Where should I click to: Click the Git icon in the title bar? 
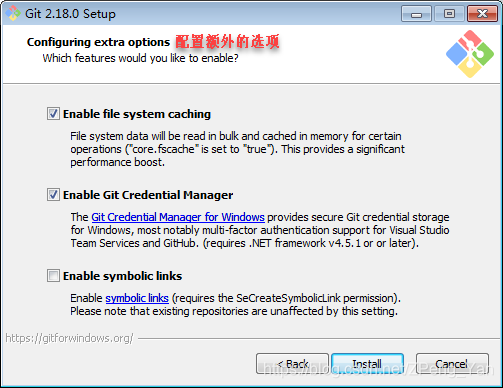click(x=13, y=13)
